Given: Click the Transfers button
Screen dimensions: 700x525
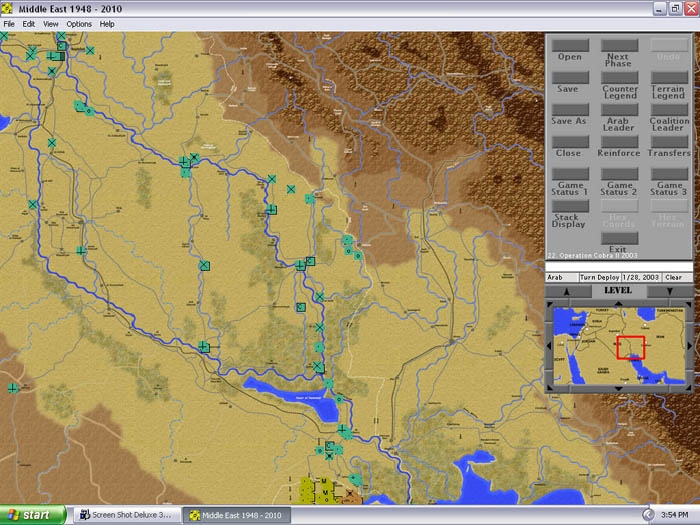Looking at the screenshot, I should pos(669,142).
